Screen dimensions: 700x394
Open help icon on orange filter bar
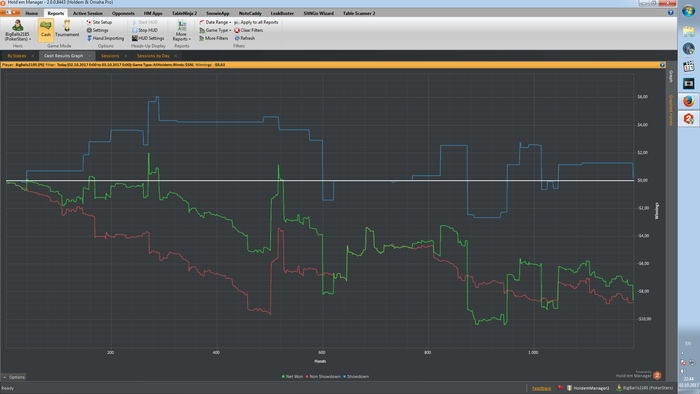tap(662, 65)
